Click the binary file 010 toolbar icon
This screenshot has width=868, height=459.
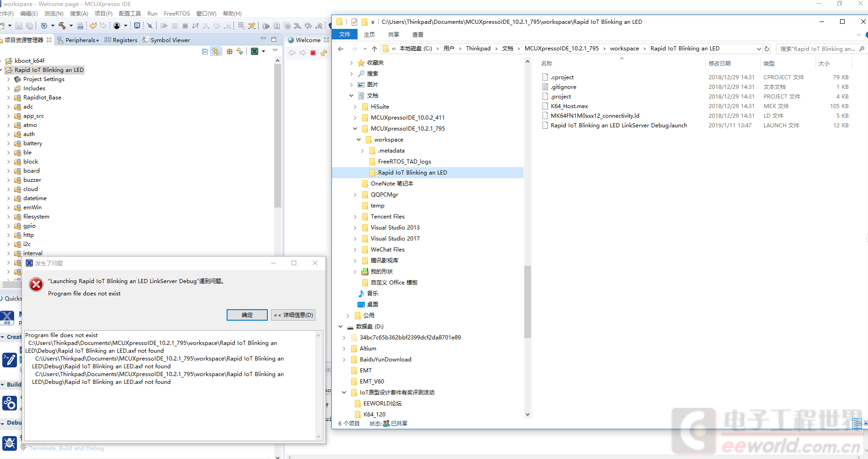pos(81,26)
